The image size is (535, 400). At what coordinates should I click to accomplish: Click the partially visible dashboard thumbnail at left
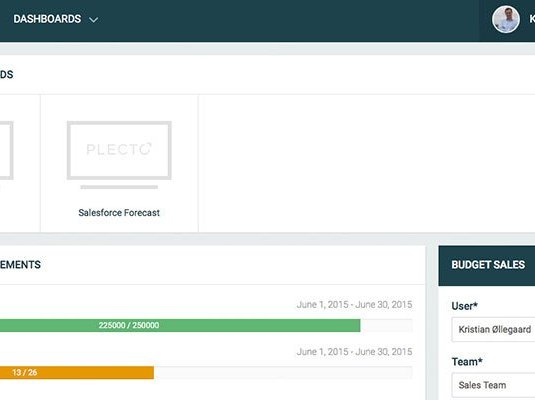tap(6, 150)
